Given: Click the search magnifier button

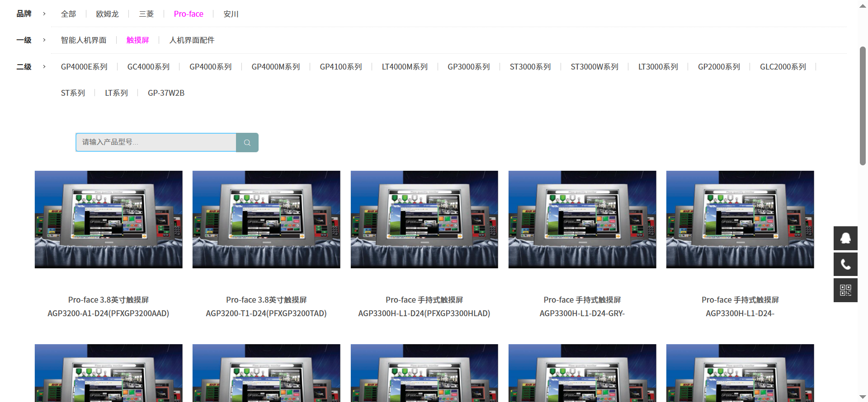Looking at the screenshot, I should tap(247, 142).
